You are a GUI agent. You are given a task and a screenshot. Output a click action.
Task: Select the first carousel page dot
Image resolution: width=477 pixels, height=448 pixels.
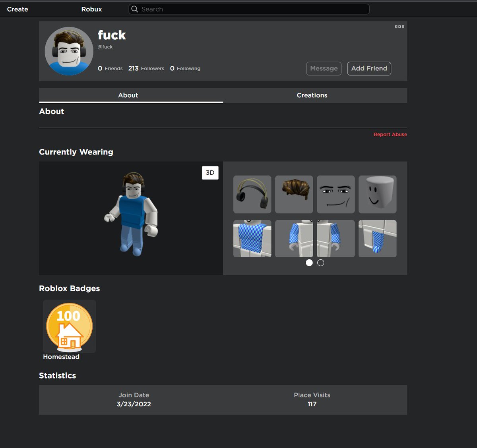click(x=309, y=263)
